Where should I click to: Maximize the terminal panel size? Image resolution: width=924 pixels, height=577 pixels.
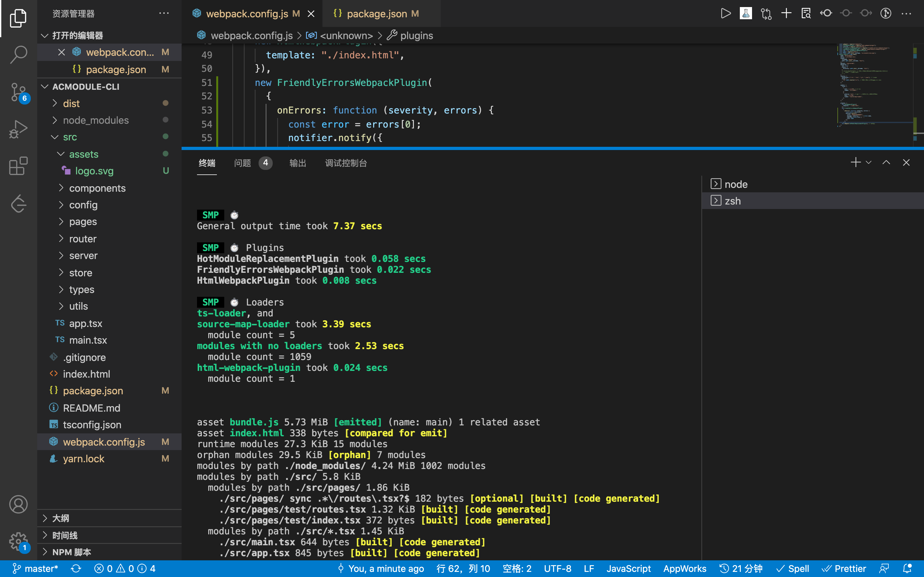tap(886, 163)
